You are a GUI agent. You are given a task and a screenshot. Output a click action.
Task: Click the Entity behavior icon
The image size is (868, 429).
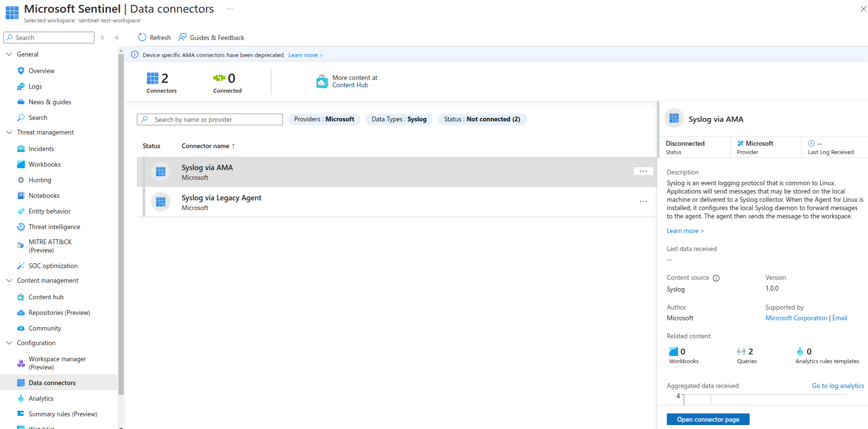click(x=21, y=211)
